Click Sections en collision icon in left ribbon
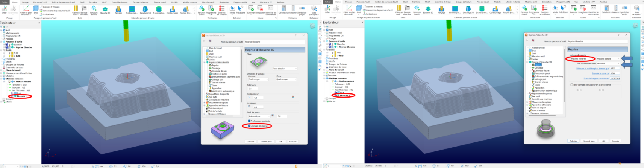Viewport: 644px width, 168px height. tap(222, 10)
